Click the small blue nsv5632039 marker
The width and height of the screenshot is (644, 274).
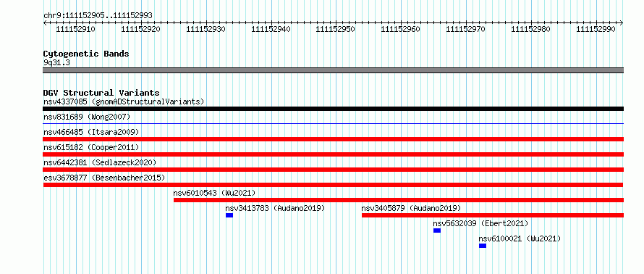click(437, 231)
